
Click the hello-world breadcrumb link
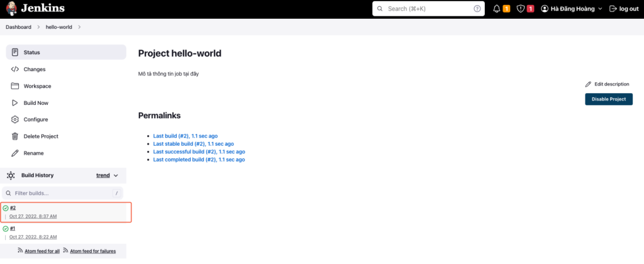58,27
